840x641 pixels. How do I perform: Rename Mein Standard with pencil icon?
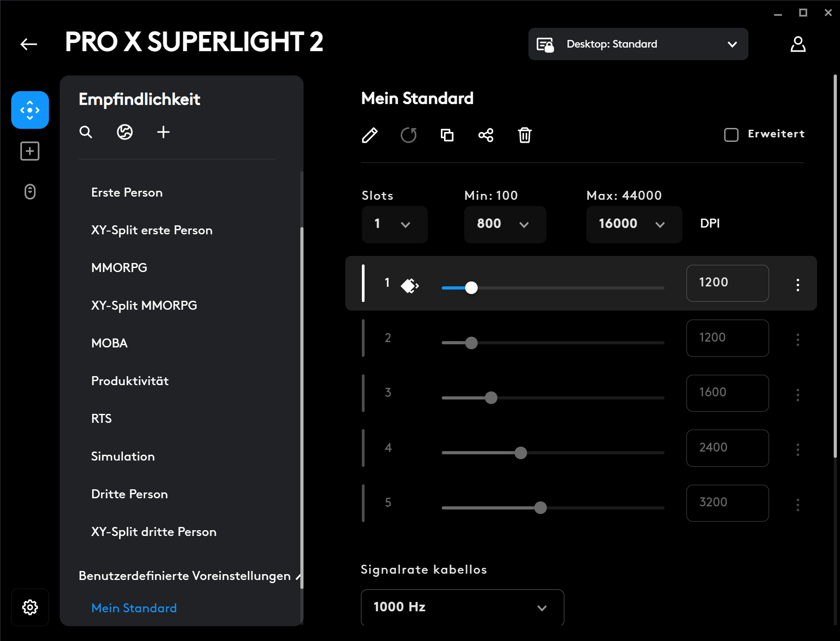click(369, 135)
